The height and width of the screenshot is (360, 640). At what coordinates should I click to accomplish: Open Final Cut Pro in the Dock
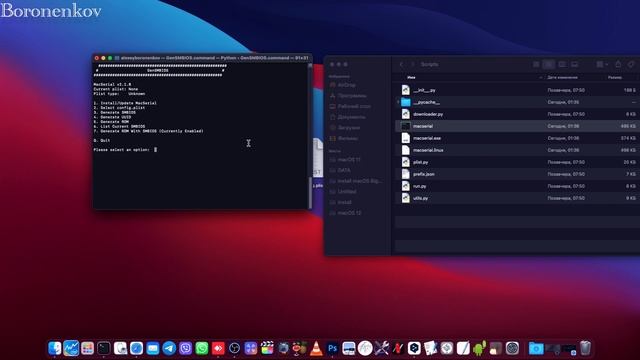coord(267,348)
